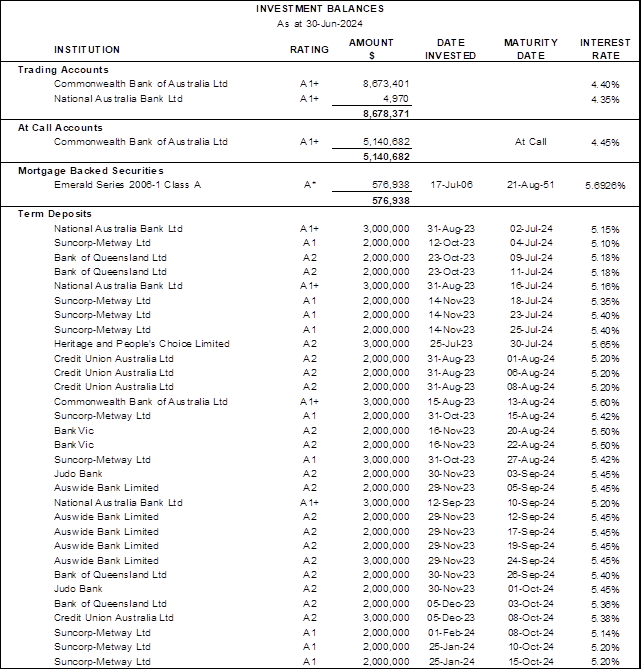Click the maturity date 24-Sep-24
The width and height of the screenshot is (642, 670).
(x=531, y=561)
